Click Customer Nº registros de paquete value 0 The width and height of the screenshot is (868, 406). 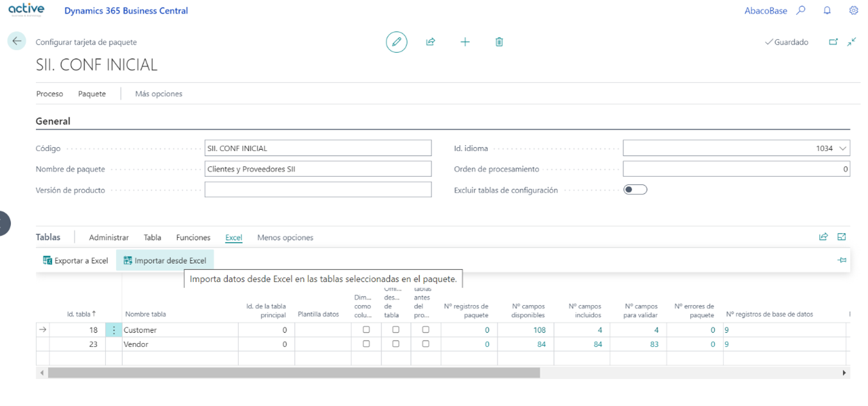487,330
